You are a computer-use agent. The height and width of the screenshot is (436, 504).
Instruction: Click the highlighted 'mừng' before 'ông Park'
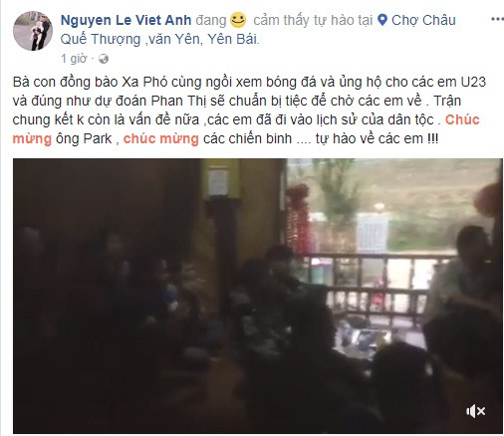click(x=32, y=138)
